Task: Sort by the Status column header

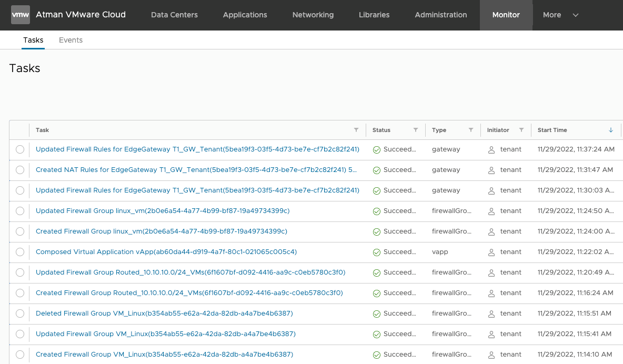Action: pyautogui.click(x=381, y=130)
